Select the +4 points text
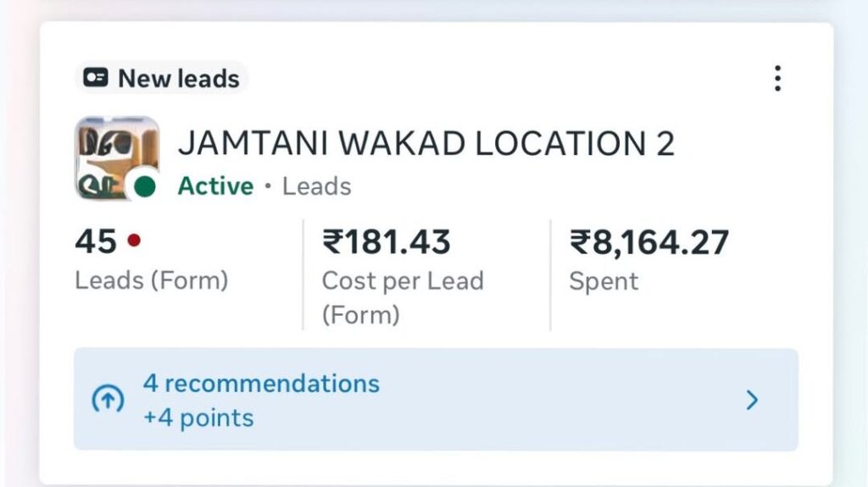The height and width of the screenshot is (487, 868). coord(198,418)
